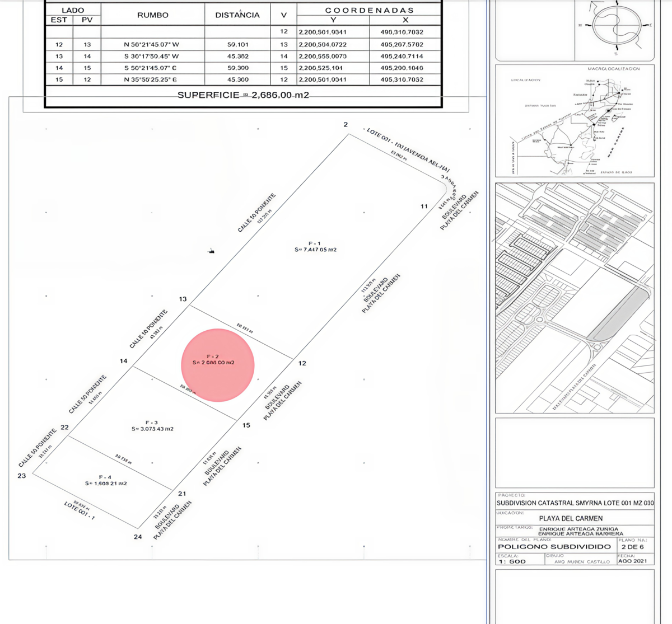Click the COORDENADAS table header

pos(369,10)
